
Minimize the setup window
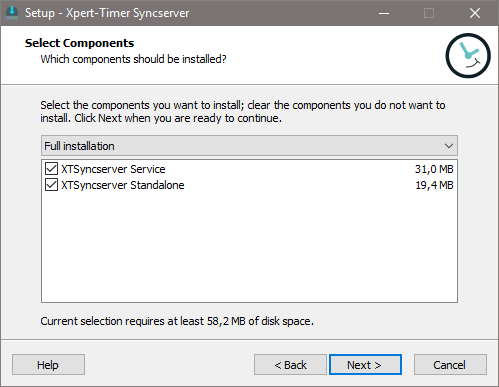[384, 13]
